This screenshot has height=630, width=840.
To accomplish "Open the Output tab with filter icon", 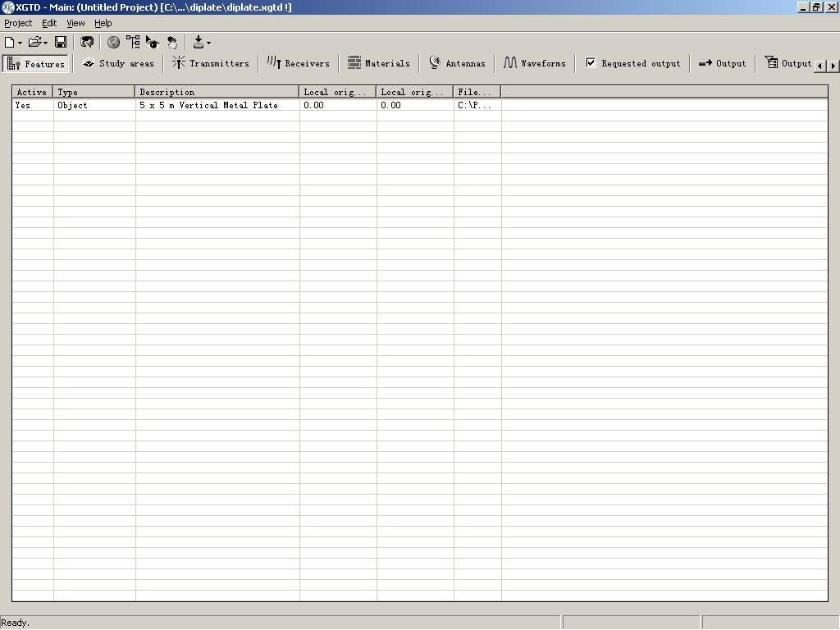I will coord(787,63).
